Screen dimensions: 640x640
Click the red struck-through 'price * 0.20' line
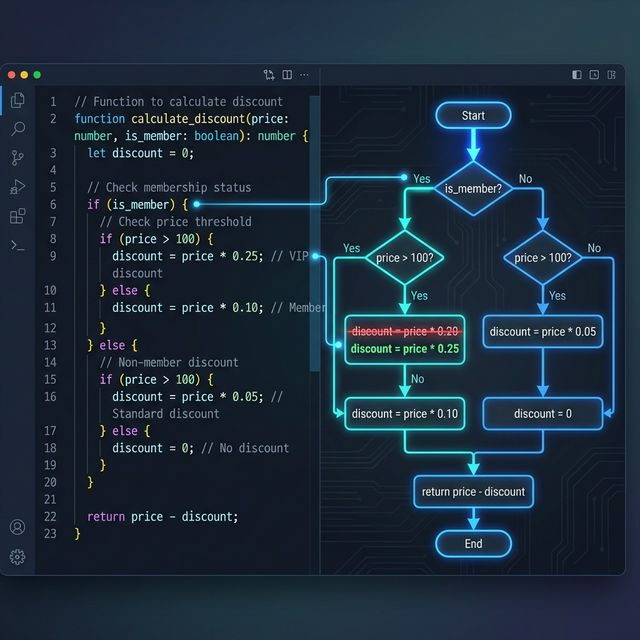405,331
